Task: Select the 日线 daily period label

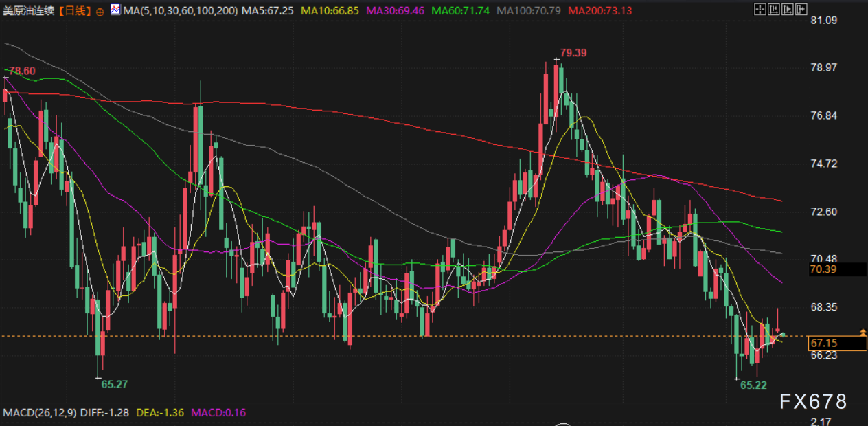Action: (x=76, y=11)
